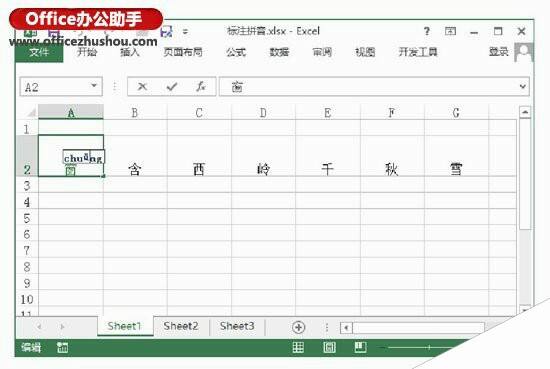
Task: Click the user account avatar icon
Action: [524, 52]
